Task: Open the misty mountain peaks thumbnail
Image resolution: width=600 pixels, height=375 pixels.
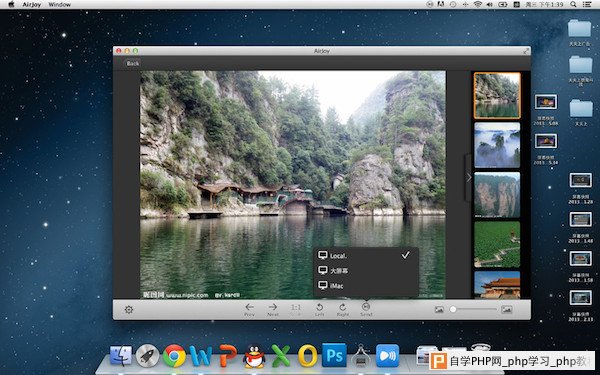Action: [497, 145]
